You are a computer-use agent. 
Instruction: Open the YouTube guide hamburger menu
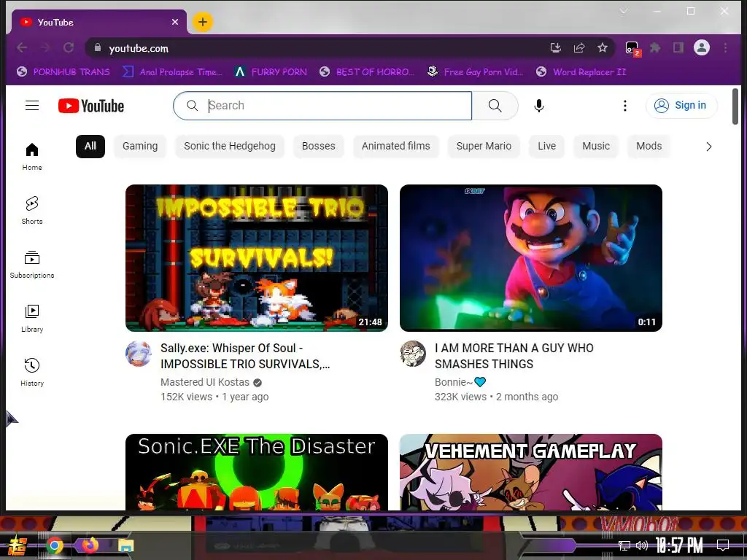click(x=32, y=105)
